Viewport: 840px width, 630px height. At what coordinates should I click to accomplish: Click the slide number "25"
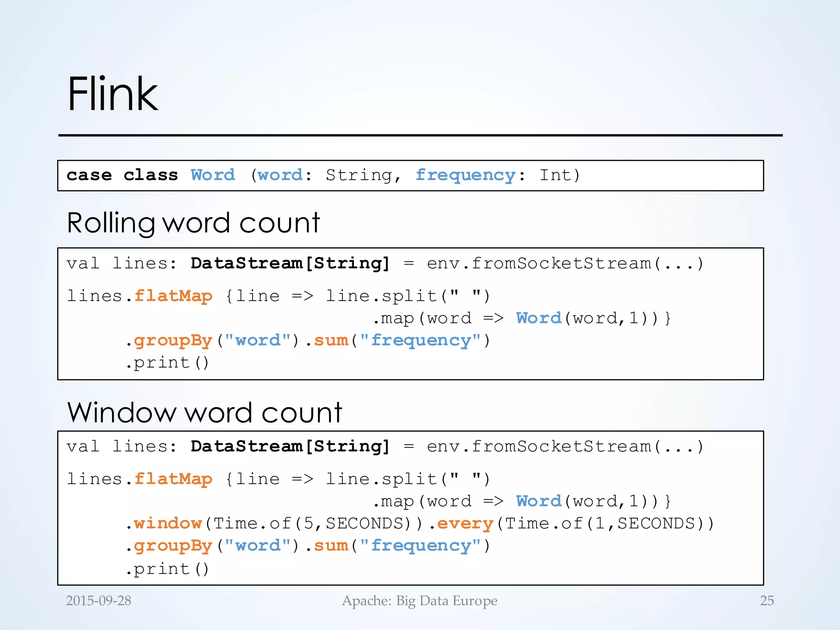pos(767,601)
